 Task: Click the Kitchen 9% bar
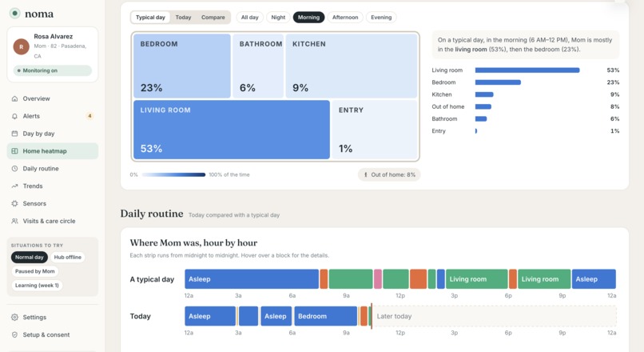[x=484, y=94]
